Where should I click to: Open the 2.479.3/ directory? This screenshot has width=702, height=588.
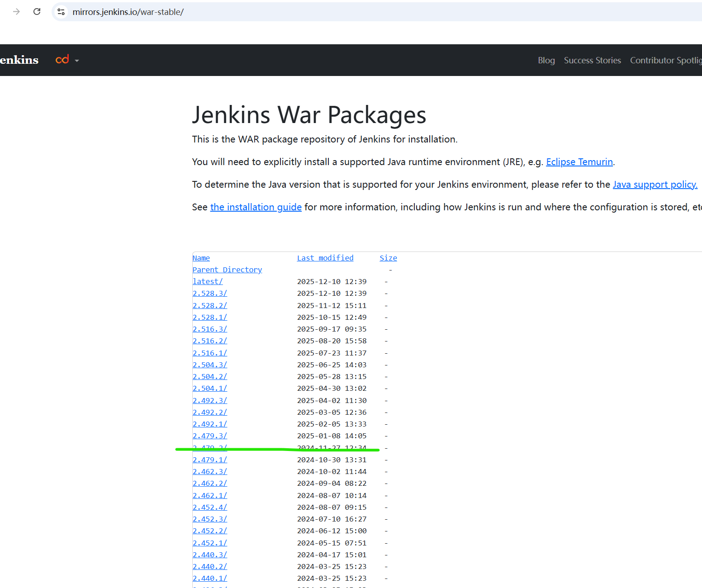click(x=210, y=436)
